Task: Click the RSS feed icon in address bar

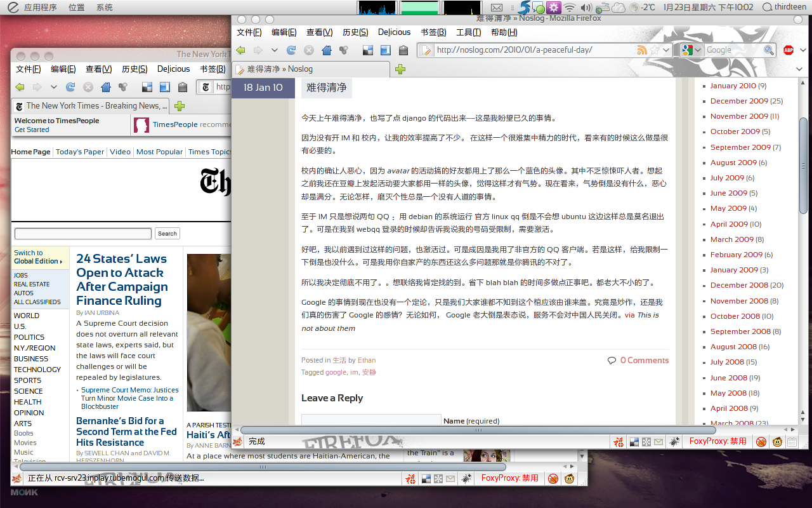Action: click(642, 50)
